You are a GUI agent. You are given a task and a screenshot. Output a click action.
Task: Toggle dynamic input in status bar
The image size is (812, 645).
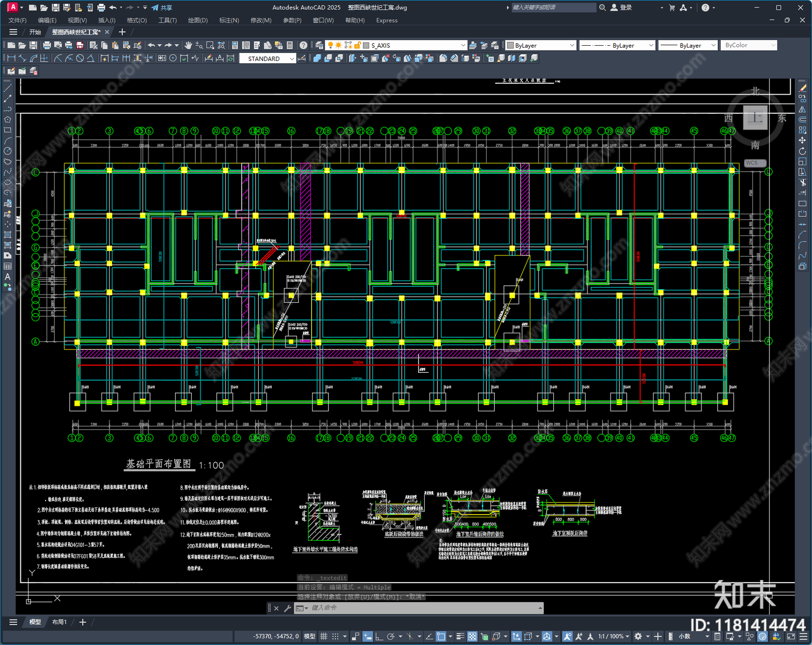(367, 636)
